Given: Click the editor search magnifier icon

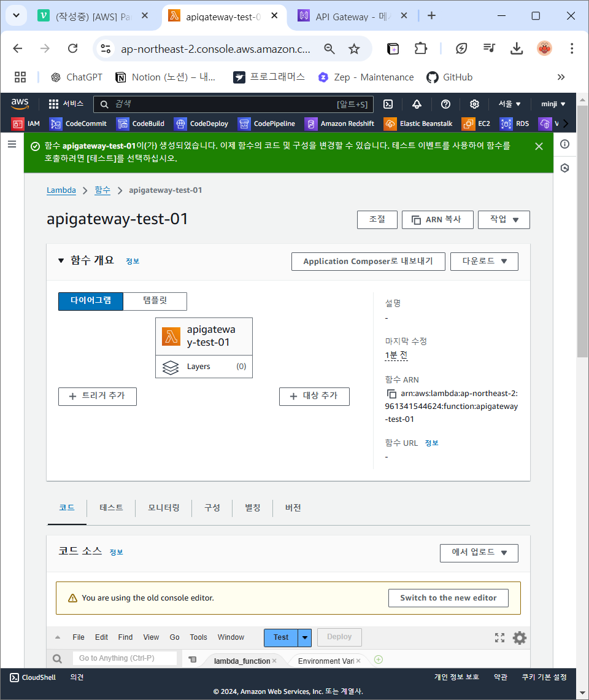Looking at the screenshot, I should (x=58, y=658).
